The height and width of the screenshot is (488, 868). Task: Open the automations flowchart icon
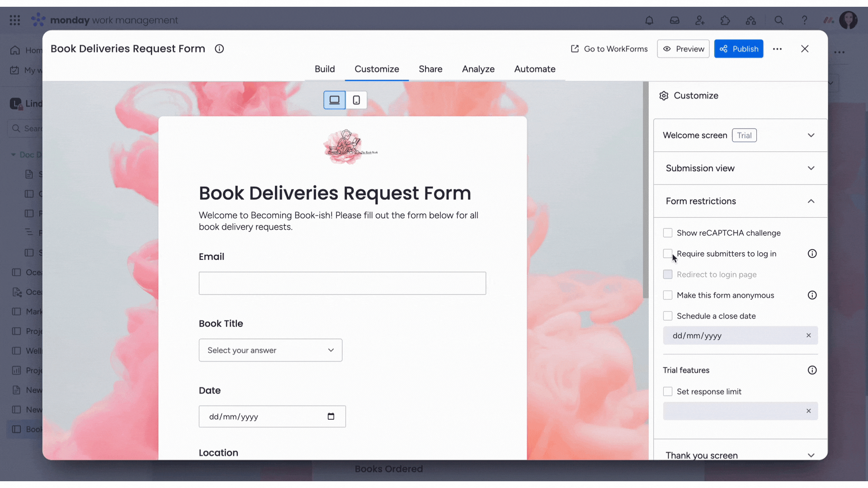pyautogui.click(x=750, y=20)
